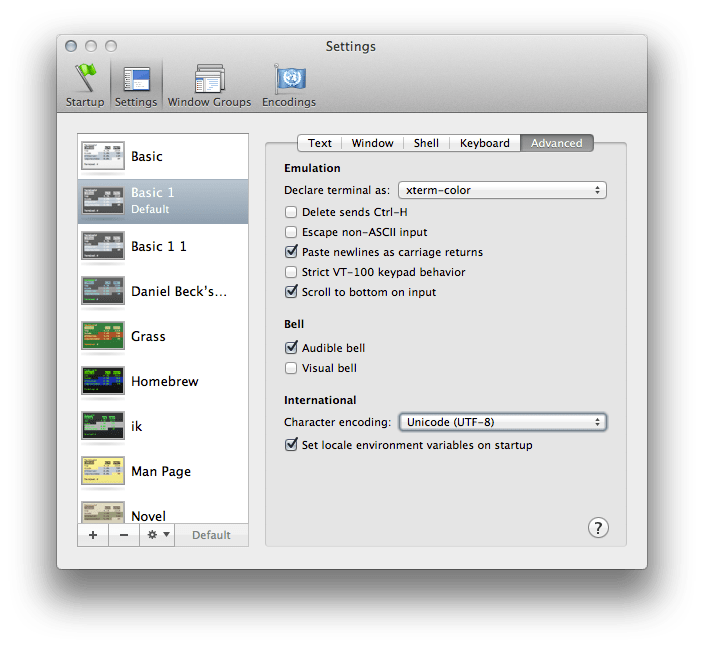
Task: Open the Character encoding dropdown
Action: tap(502, 422)
